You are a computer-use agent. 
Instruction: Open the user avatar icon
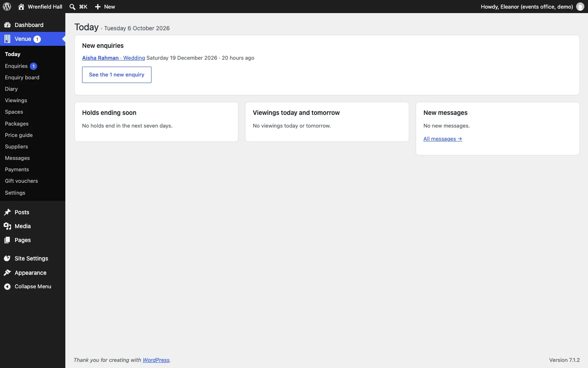(580, 7)
